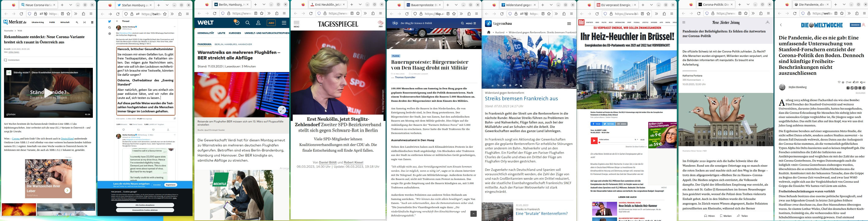The width and height of the screenshot is (868, 221).
Task: Select the Politik menu item on Merkur.de
Action: [52, 22]
